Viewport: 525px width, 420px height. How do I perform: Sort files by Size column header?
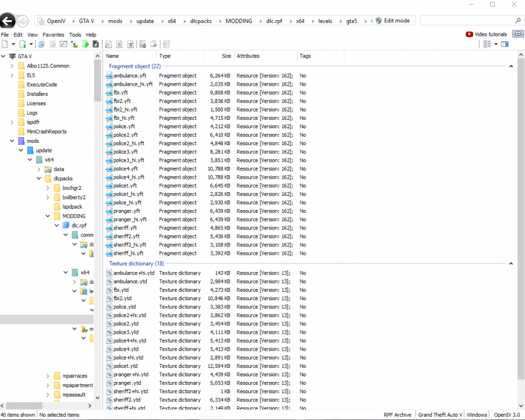(226, 56)
